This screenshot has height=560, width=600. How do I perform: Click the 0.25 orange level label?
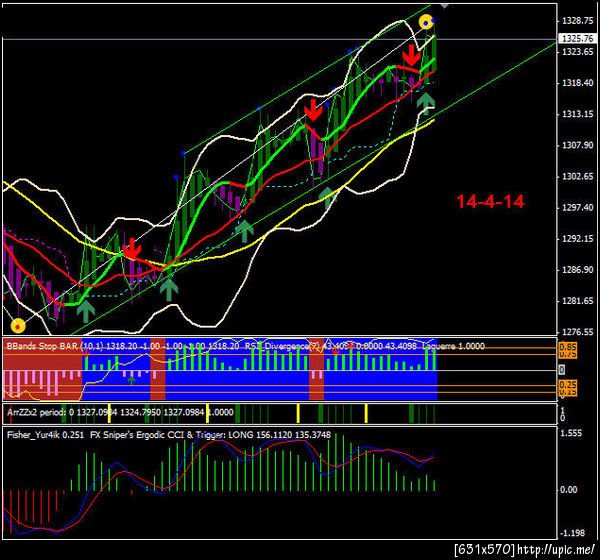click(x=568, y=384)
